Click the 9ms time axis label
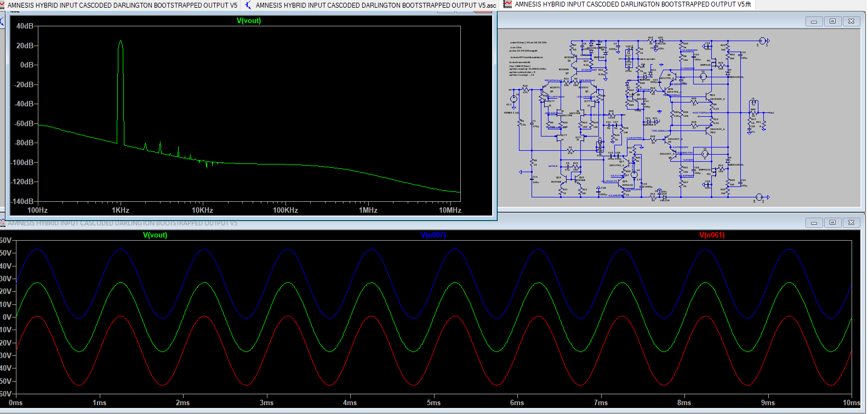 (x=768, y=403)
